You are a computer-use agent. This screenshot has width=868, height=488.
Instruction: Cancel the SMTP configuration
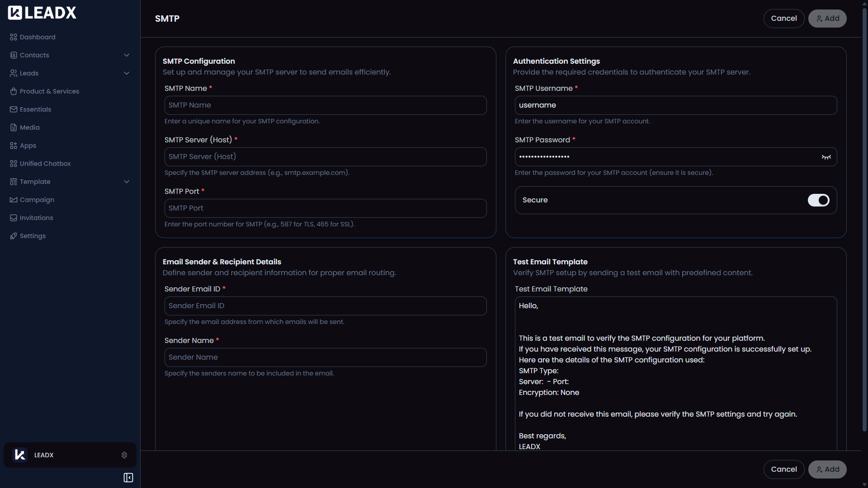click(783, 19)
